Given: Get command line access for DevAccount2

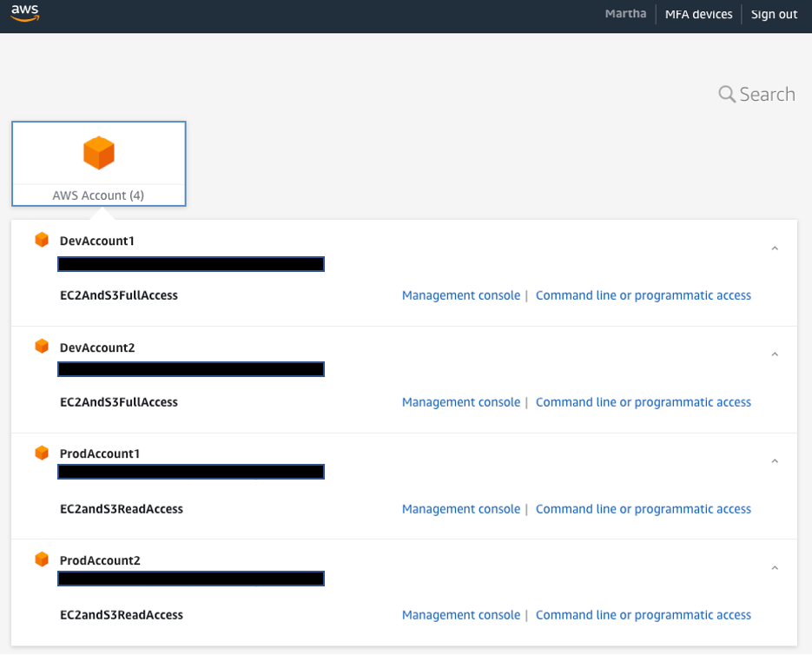Looking at the screenshot, I should point(644,402).
